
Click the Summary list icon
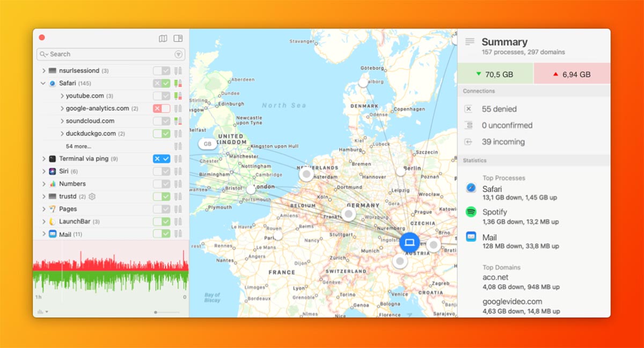coord(470,42)
